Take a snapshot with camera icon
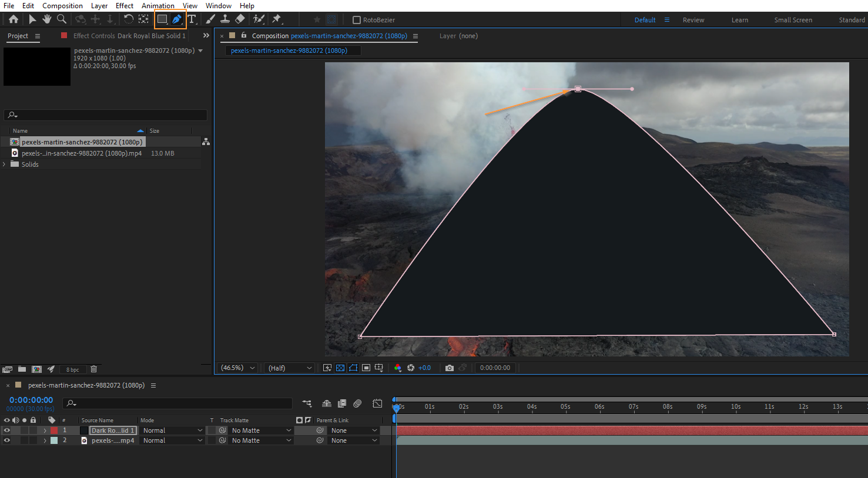The width and height of the screenshot is (868, 478). [450, 368]
